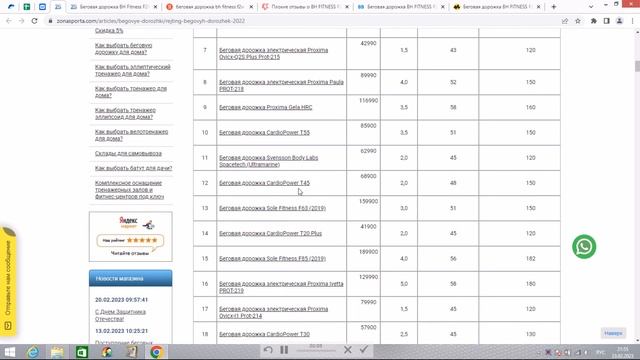The height and width of the screenshot is (360, 640).
Task: Open a new browser tab
Action: (x=553, y=7)
